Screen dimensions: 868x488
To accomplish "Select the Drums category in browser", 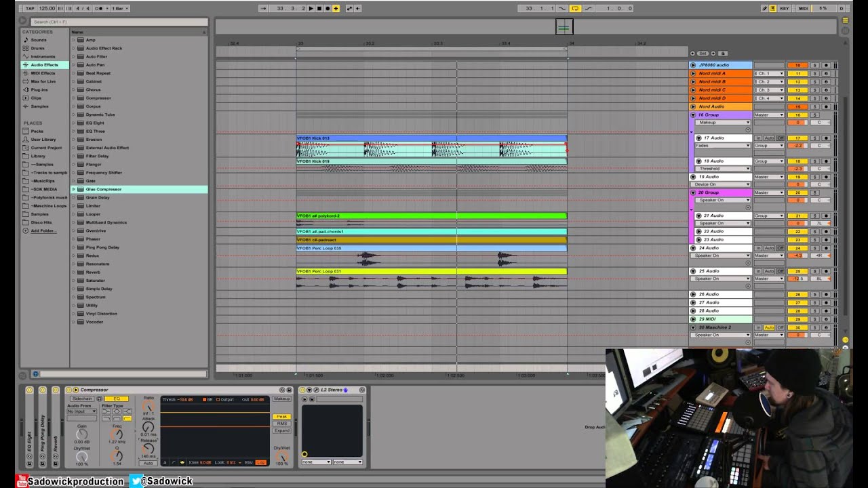I will (37, 48).
